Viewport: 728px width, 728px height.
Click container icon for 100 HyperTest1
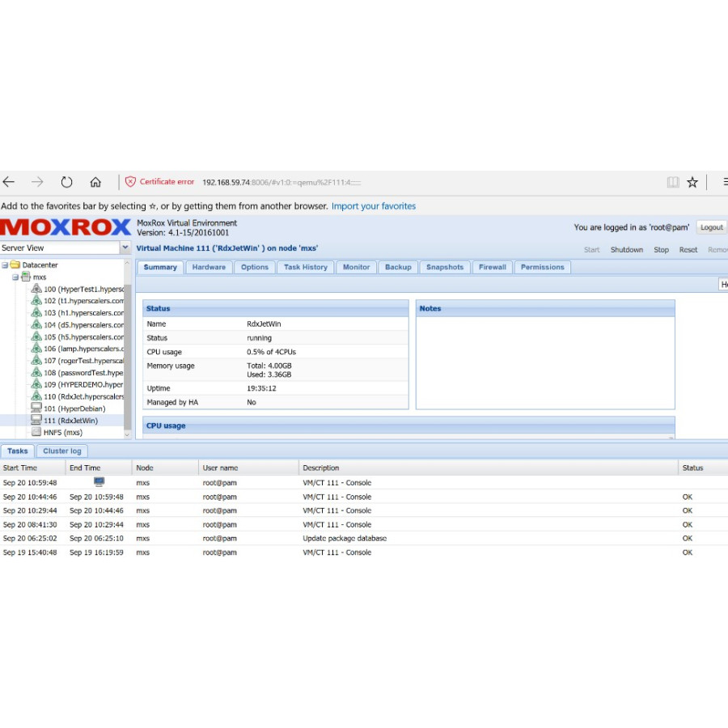click(36, 289)
